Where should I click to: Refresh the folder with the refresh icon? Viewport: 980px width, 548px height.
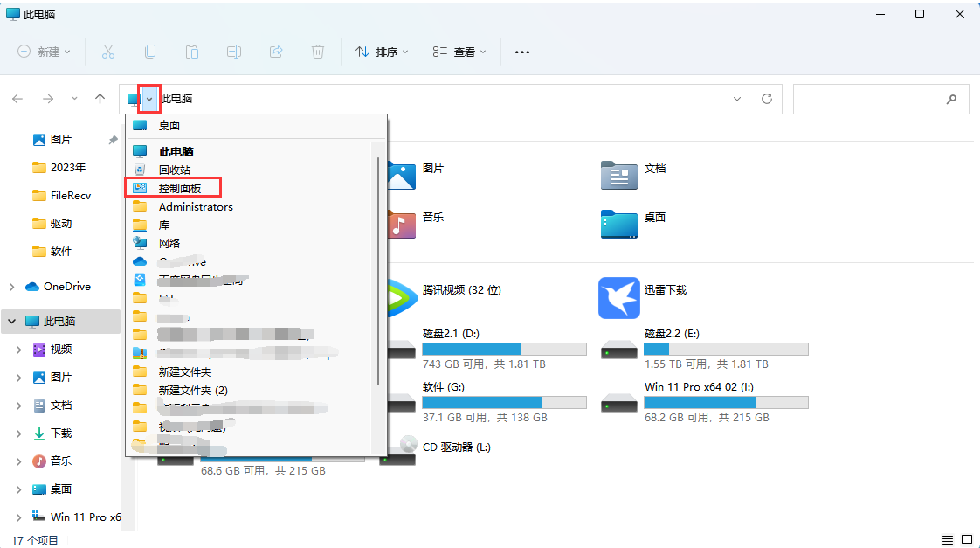point(767,98)
